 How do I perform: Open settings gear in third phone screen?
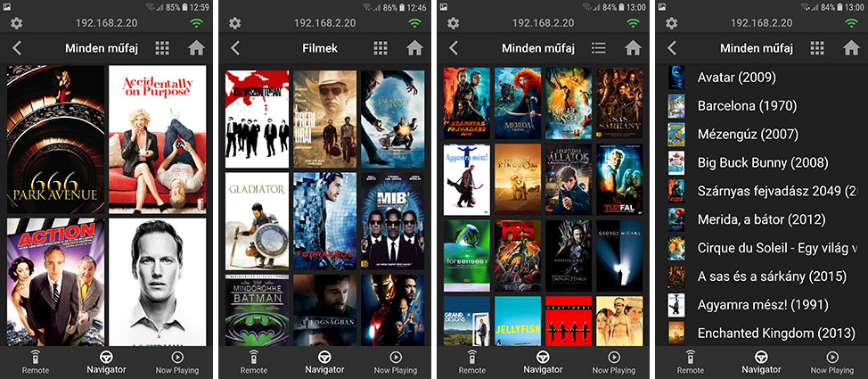pos(454,23)
